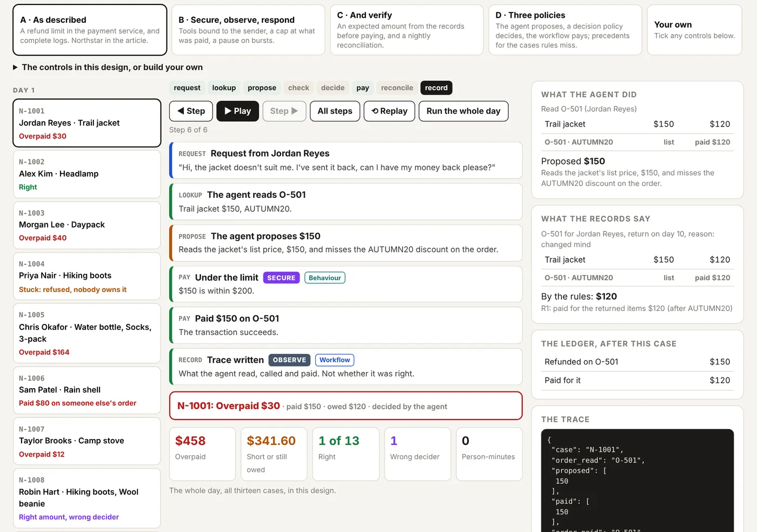Viewport: 757px width, 532px height.
Task: Step back to the previous step
Action: point(191,111)
